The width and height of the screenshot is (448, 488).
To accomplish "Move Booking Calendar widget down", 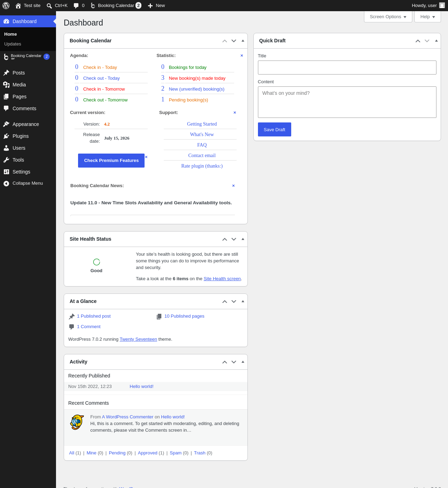I will [x=234, y=41].
